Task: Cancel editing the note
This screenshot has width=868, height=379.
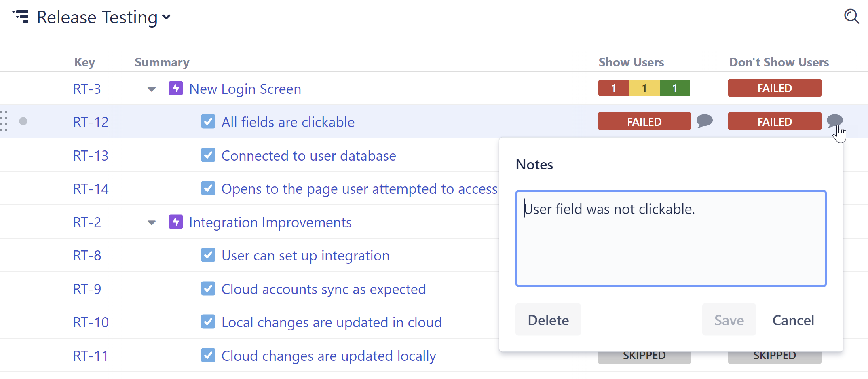Action: 793,320
